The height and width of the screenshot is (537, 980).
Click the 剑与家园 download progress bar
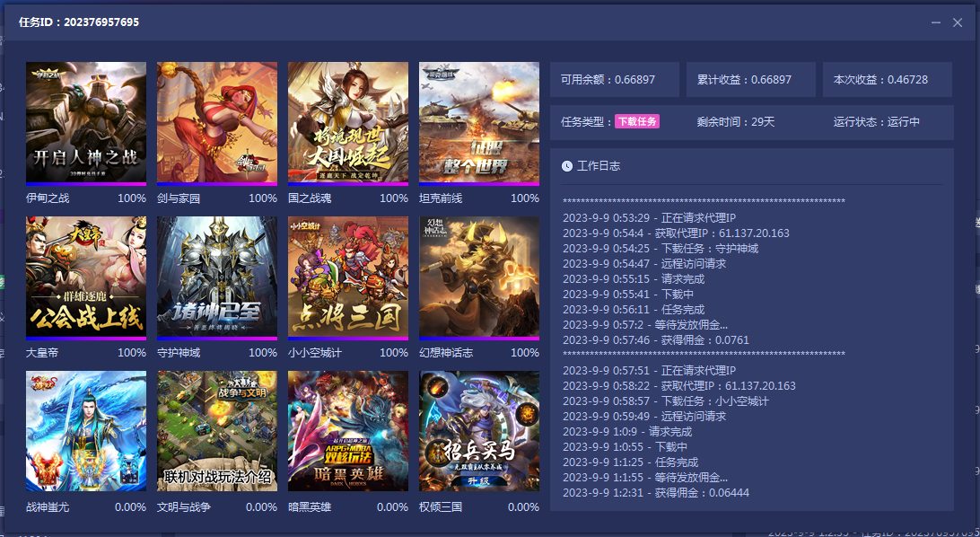coord(217,184)
